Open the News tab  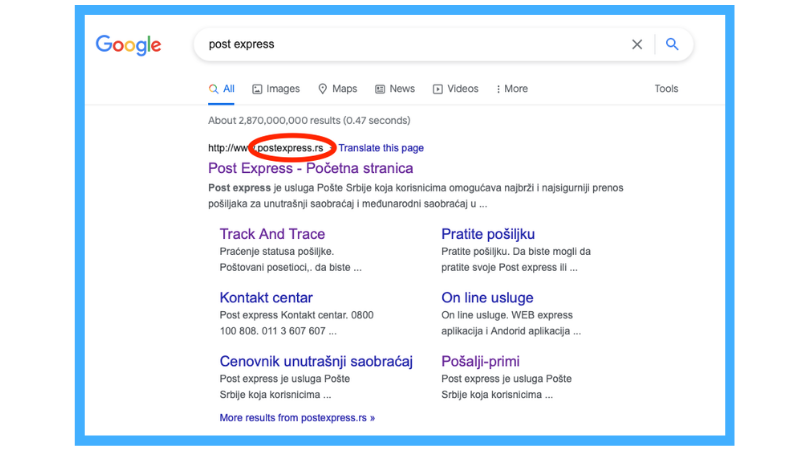coord(394,89)
